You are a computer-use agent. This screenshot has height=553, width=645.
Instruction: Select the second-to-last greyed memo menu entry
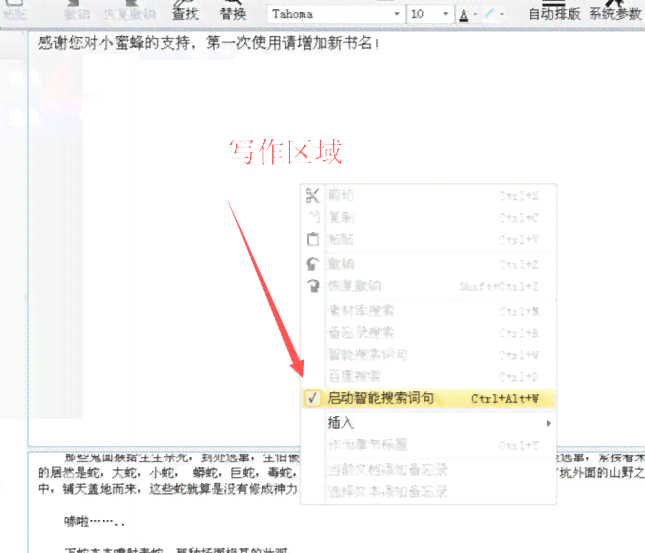tap(428, 469)
